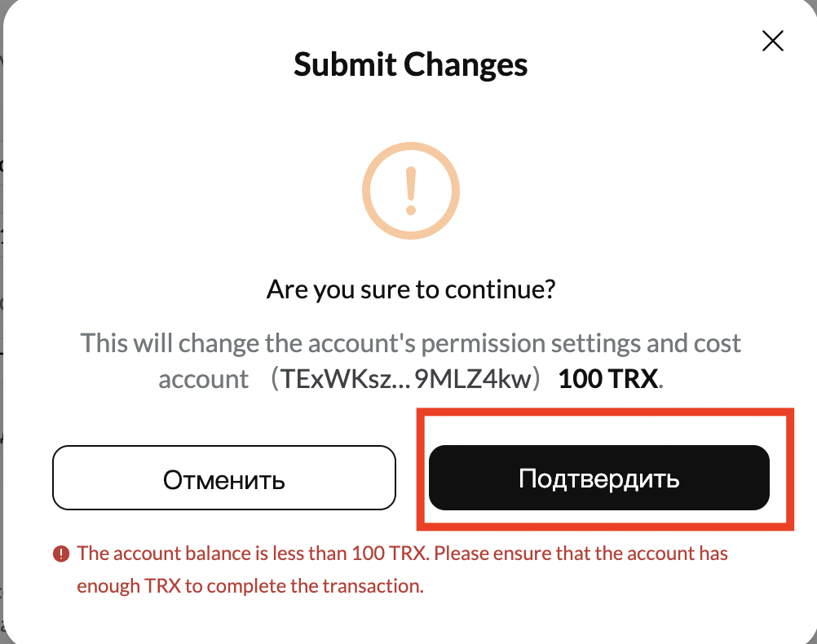Dismiss the dialog using the X icon
This screenshot has width=817, height=644.
(x=772, y=40)
